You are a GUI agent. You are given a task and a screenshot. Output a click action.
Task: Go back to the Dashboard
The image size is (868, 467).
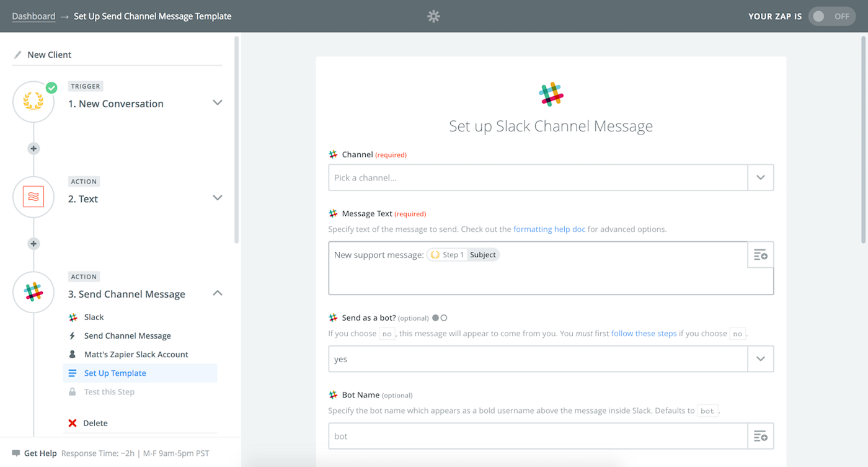tap(33, 16)
